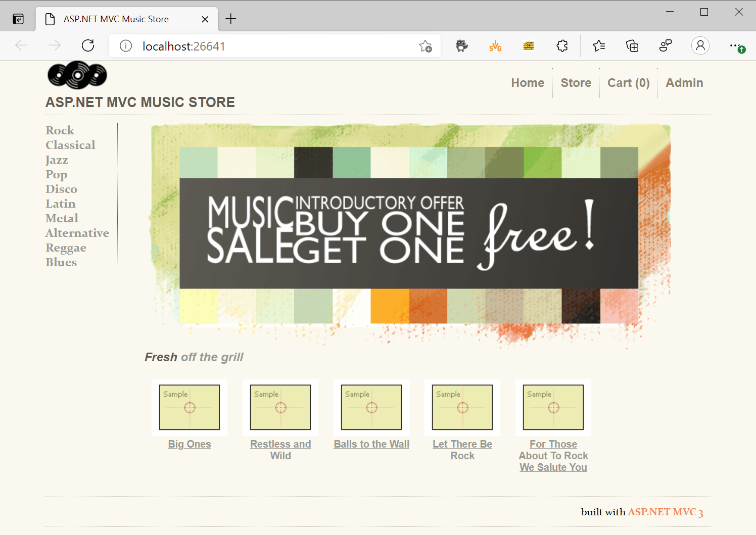Open site information icon in address bar
This screenshot has height=535, width=756.
click(x=126, y=46)
